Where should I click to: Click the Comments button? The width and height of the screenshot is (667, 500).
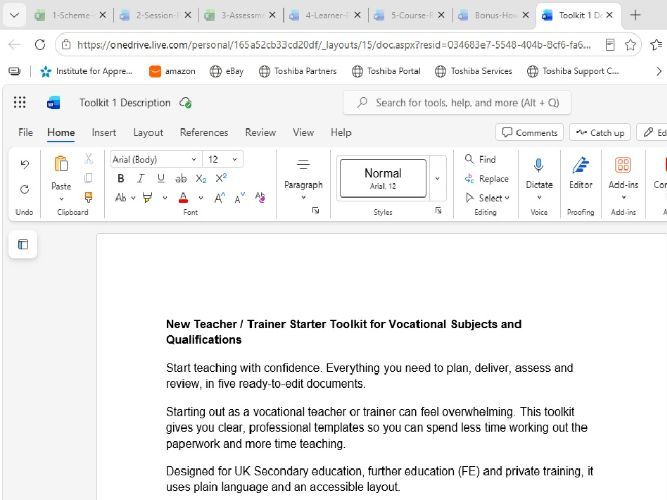530,132
